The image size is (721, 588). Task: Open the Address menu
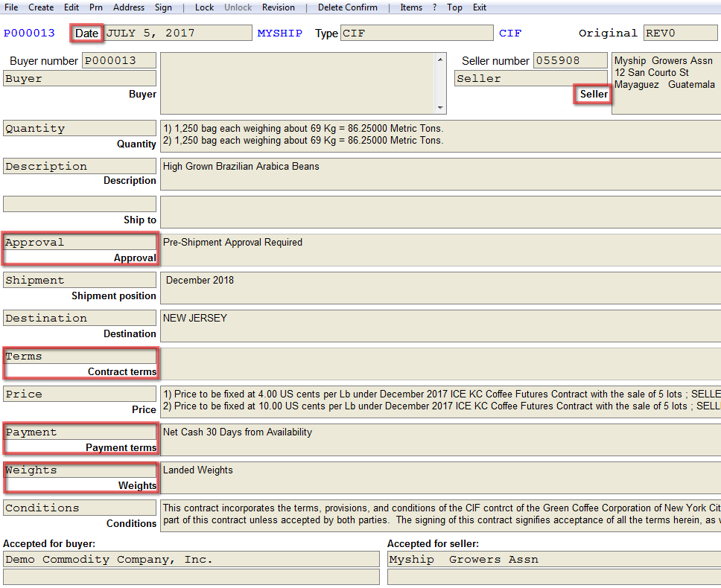(129, 7)
